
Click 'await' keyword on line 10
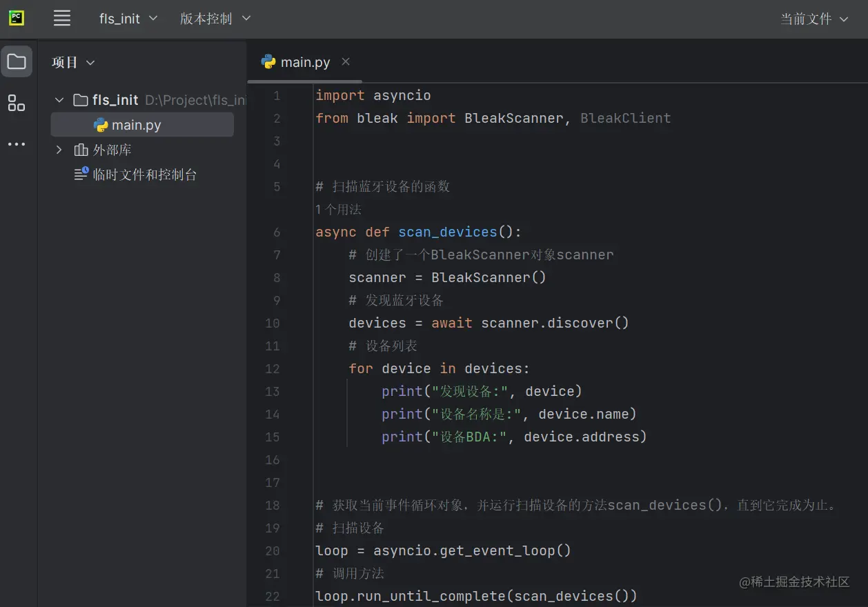pos(452,323)
